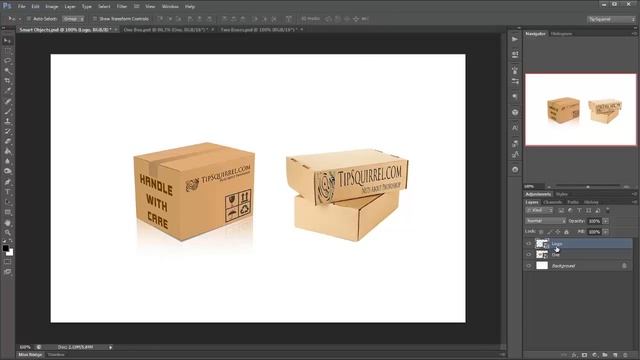
Task: Toggle Lock image pixels brush icon
Action: click(x=549, y=232)
